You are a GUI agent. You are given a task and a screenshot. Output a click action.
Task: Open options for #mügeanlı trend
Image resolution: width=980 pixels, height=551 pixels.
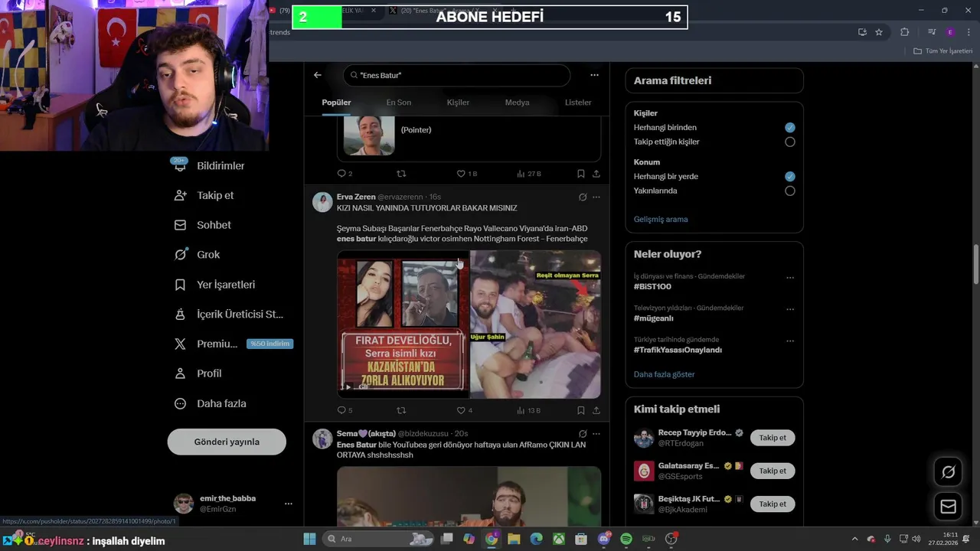(x=790, y=309)
